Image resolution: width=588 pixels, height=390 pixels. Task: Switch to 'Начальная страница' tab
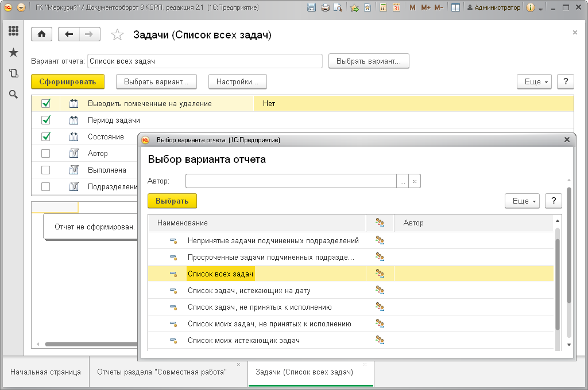[46, 372]
